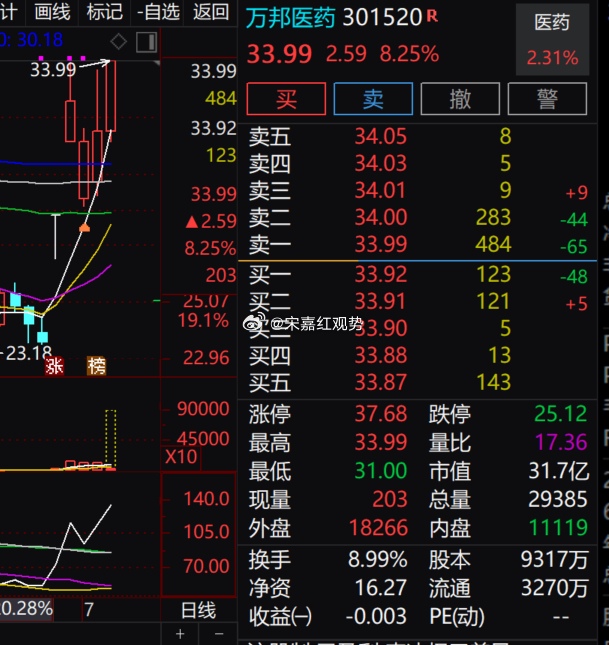Zoom out chart with minus button
Screen dimensions: 609x645
point(219,634)
